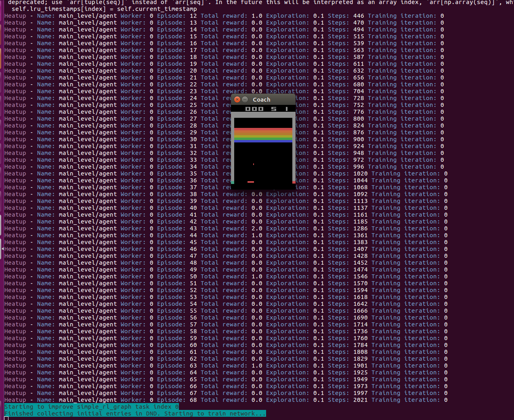Select 'Steps: 1546' in terminal
Image resolution: width=514 pixels, height=420 pixels.
point(348,276)
